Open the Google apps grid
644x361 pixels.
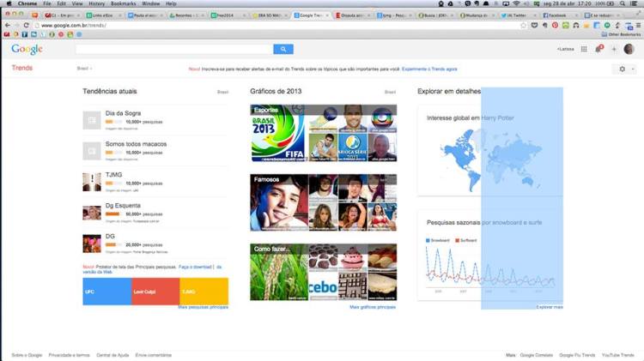(584, 49)
